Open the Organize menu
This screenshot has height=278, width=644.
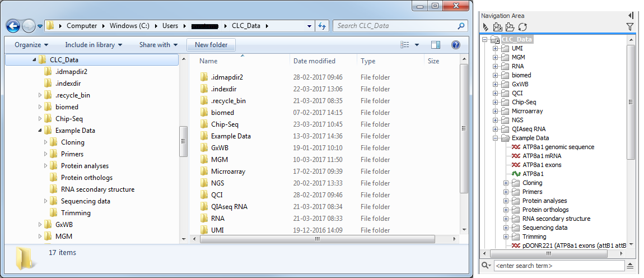(x=31, y=45)
